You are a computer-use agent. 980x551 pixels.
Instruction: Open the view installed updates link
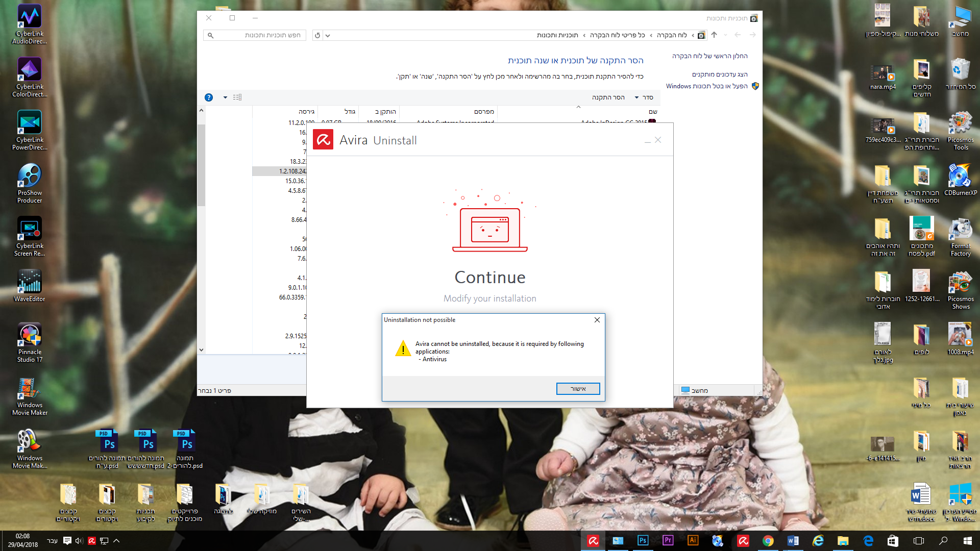point(720,74)
